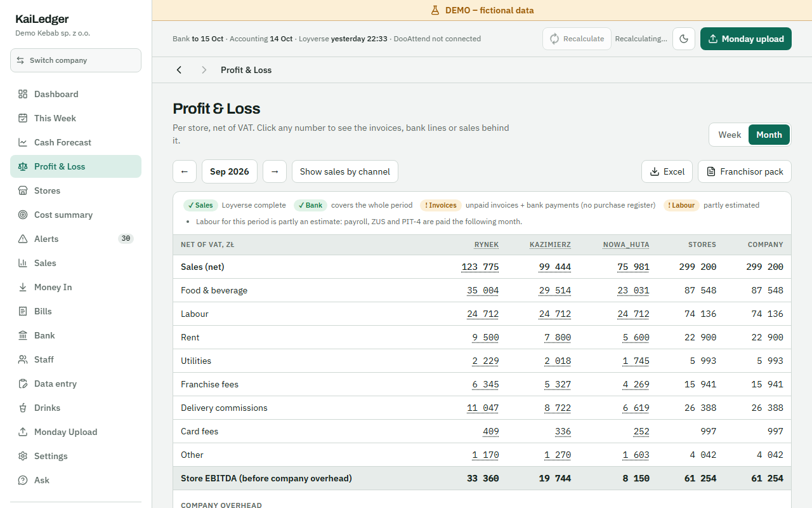812x508 pixels.
Task: Go to the next month with right arrow
Action: pyautogui.click(x=275, y=171)
